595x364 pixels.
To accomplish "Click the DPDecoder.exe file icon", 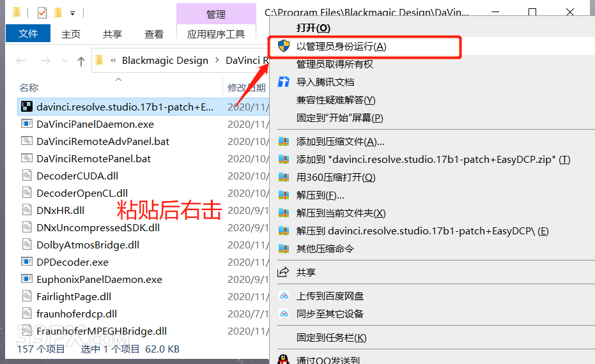I will click(x=27, y=262).
